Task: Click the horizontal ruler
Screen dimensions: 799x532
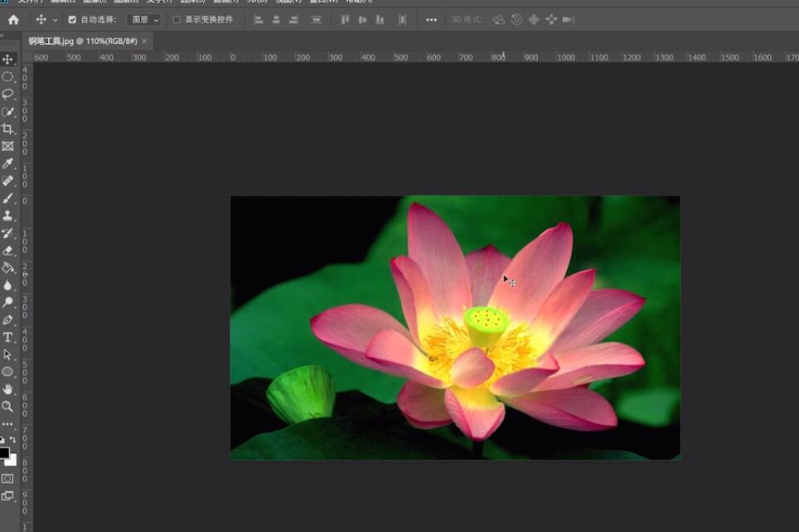Action: tap(416, 57)
